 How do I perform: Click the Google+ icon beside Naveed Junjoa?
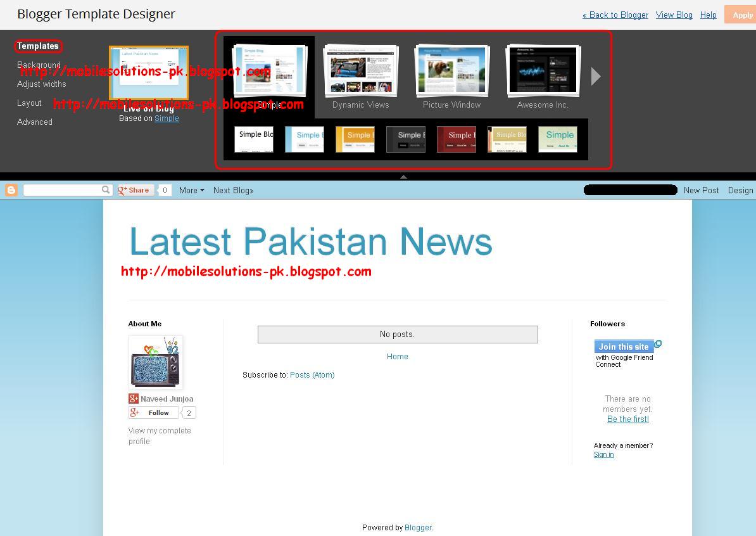pos(134,399)
